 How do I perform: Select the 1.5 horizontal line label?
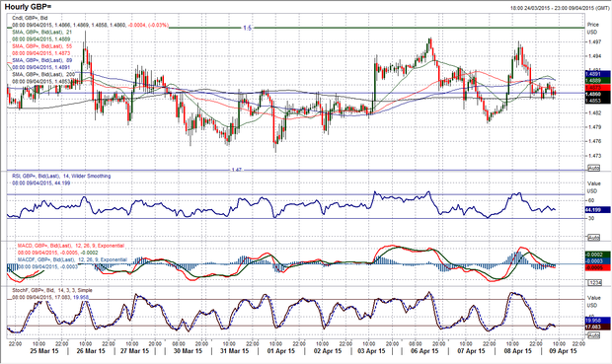click(247, 28)
